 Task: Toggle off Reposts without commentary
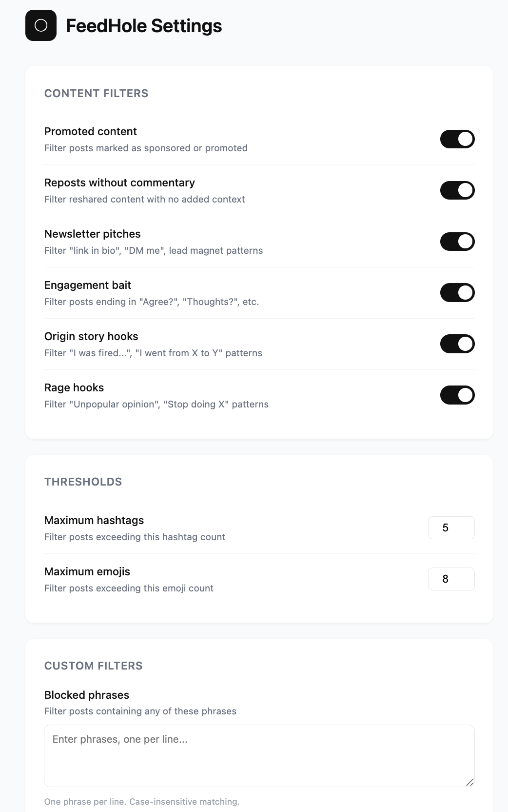(x=457, y=190)
